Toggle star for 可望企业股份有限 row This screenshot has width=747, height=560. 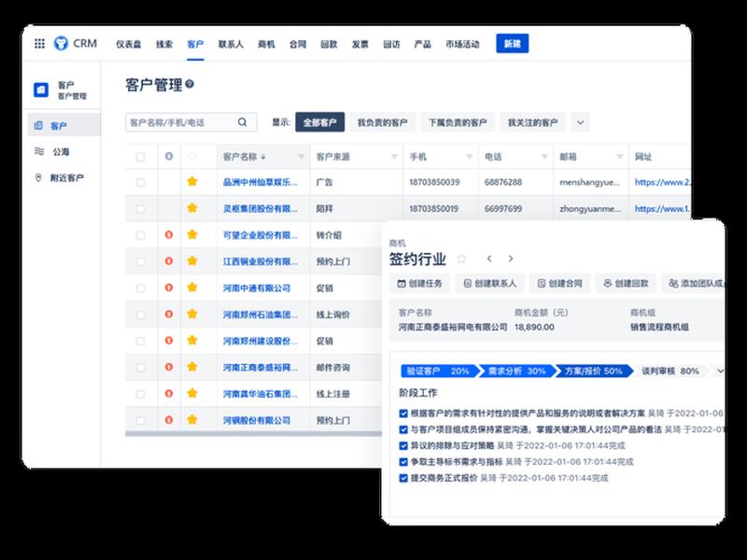coord(192,234)
